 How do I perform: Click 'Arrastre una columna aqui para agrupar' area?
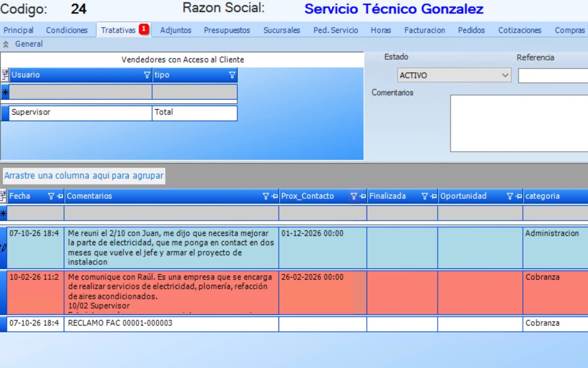pyautogui.click(x=84, y=176)
